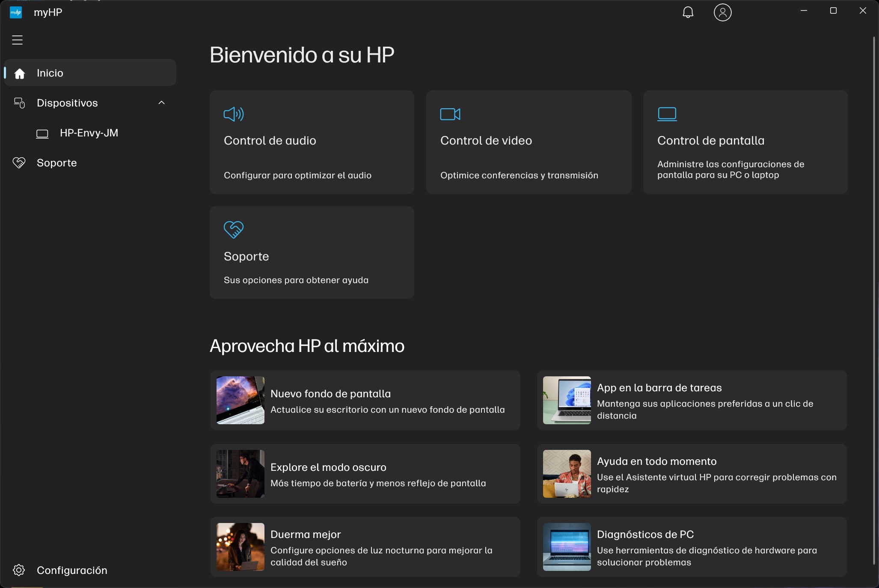Collapse the Dispositivos section chevron
This screenshot has height=588, width=879.
tap(161, 103)
